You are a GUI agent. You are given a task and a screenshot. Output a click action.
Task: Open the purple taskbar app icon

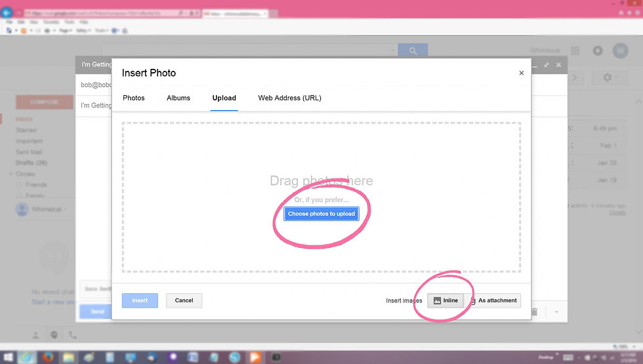[x=173, y=357]
